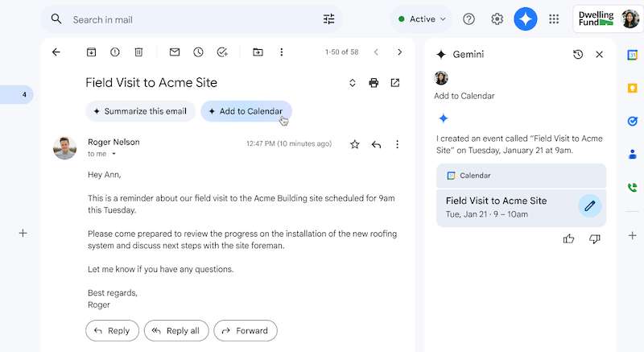This screenshot has height=352, width=644.
Task: Click Add to Calendar chip
Action: (246, 111)
